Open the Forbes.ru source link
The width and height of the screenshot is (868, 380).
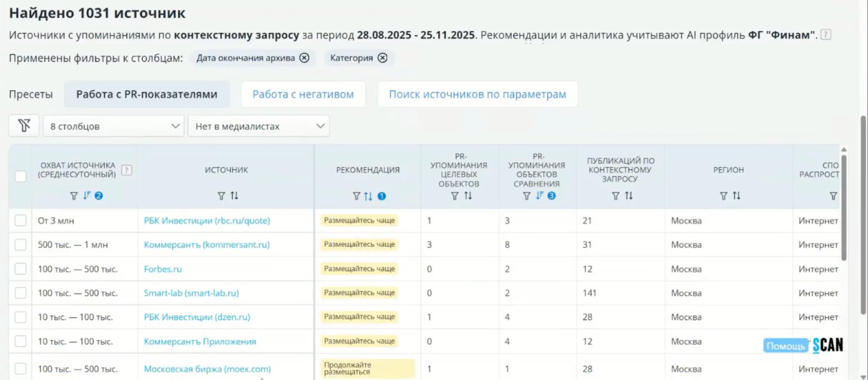click(163, 269)
